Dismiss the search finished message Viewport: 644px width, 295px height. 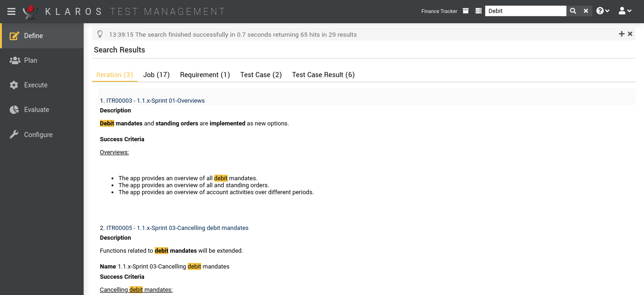630,34
